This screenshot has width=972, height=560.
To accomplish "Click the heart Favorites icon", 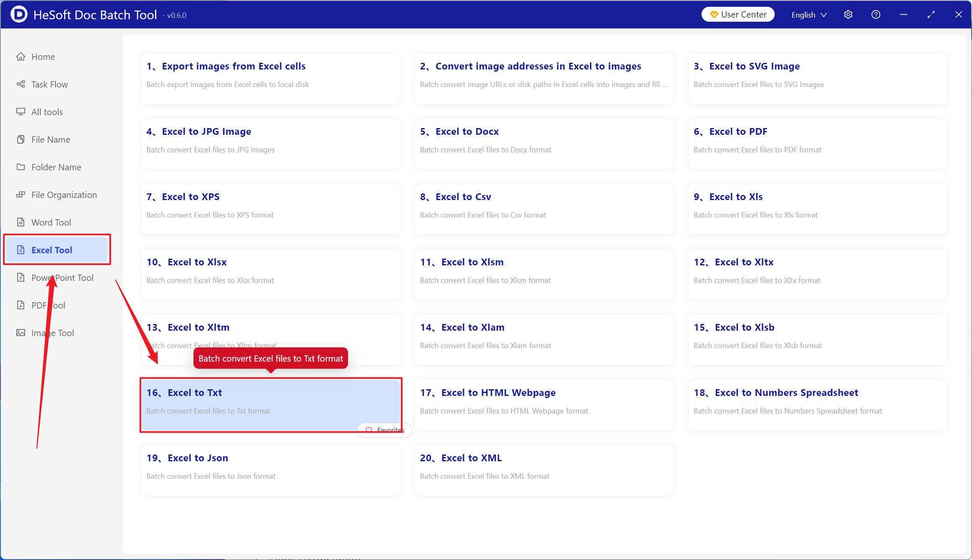I will 369,430.
